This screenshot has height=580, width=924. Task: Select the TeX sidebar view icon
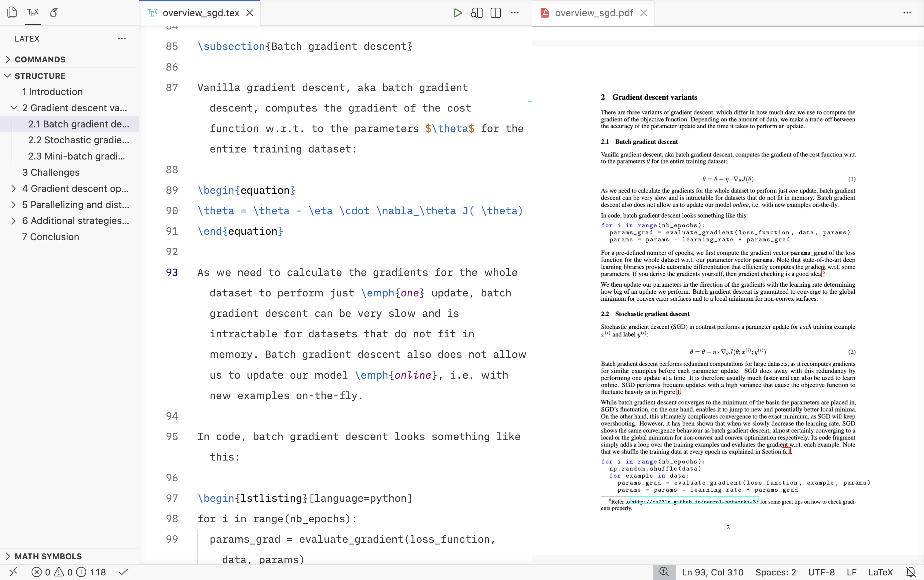[33, 13]
